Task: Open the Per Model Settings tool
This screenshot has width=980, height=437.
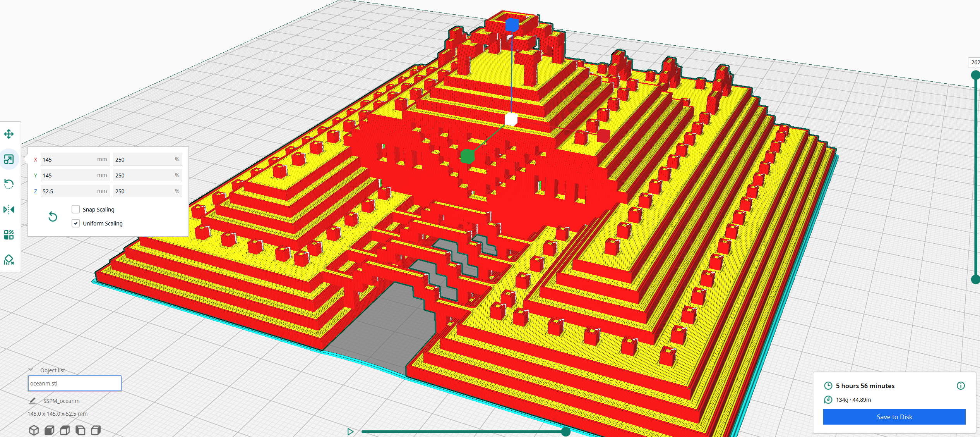Action: click(9, 235)
